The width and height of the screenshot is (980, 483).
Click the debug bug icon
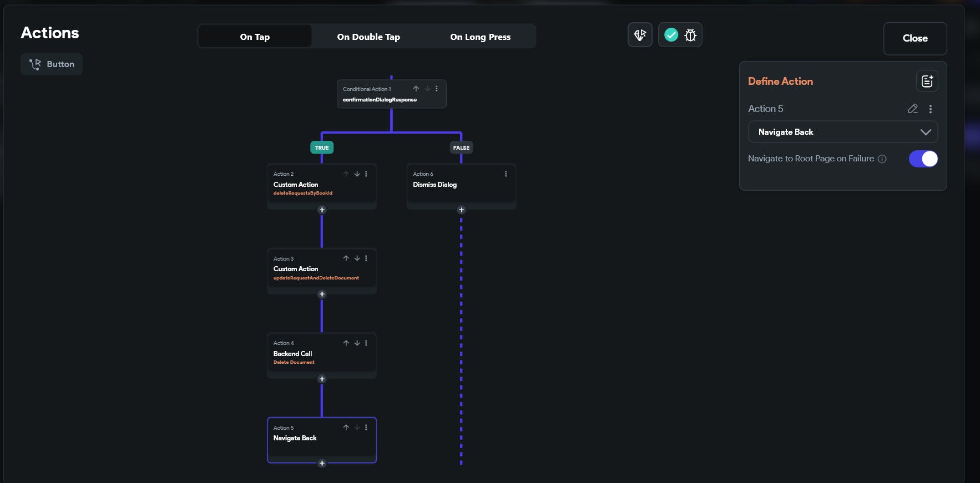point(690,35)
